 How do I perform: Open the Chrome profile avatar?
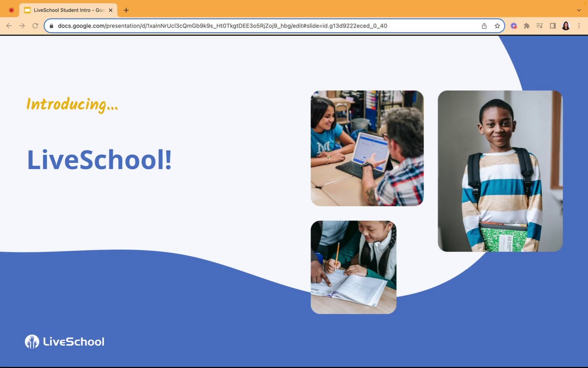[x=566, y=26]
